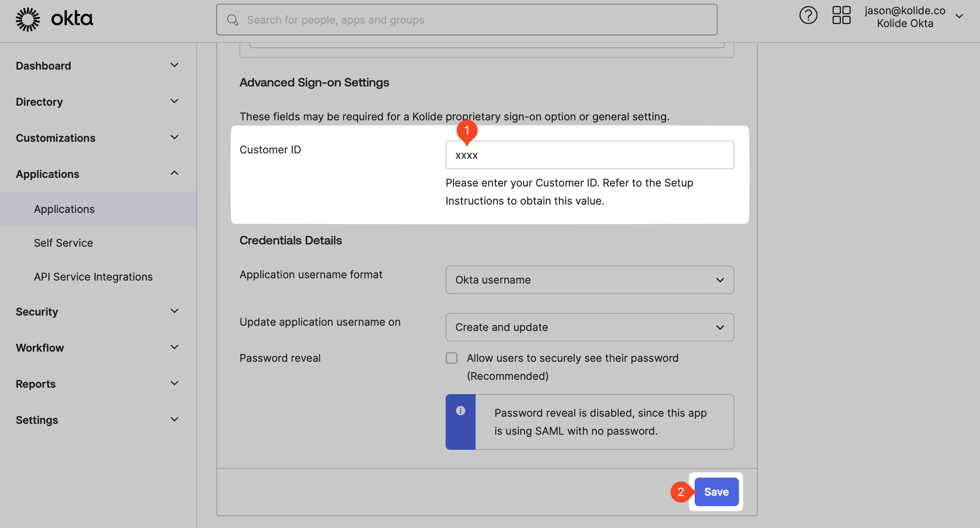Open Update application username on dropdown
Image resolution: width=980 pixels, height=528 pixels.
tap(590, 328)
